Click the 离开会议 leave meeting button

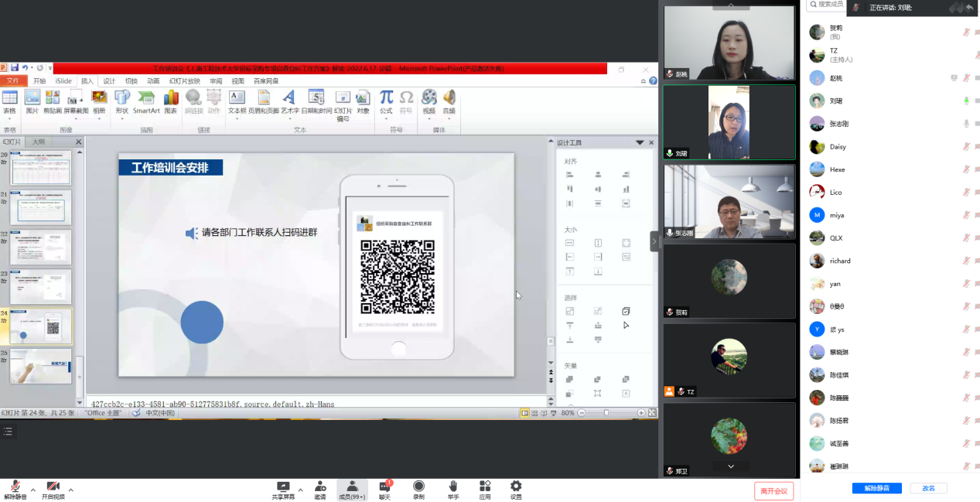point(773,491)
